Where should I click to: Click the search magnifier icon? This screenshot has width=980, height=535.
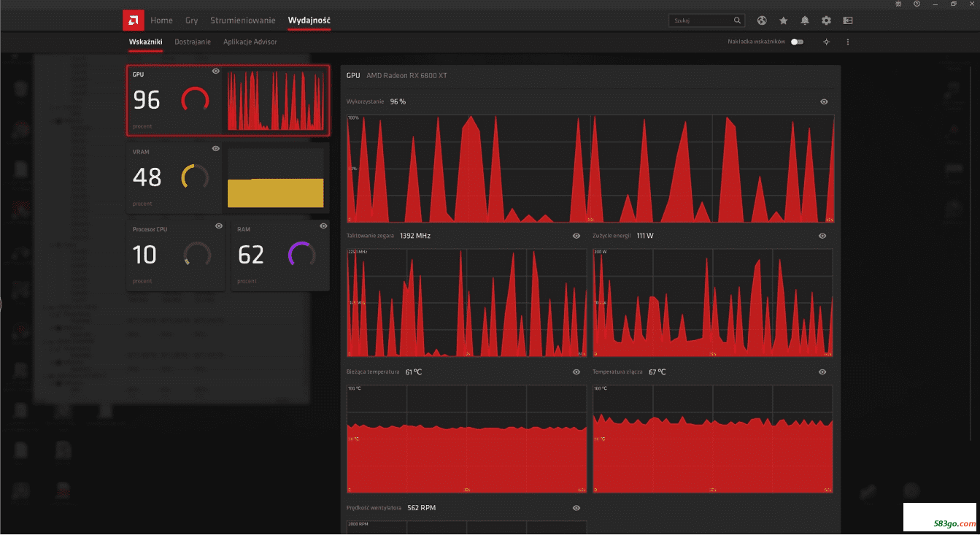tap(738, 20)
